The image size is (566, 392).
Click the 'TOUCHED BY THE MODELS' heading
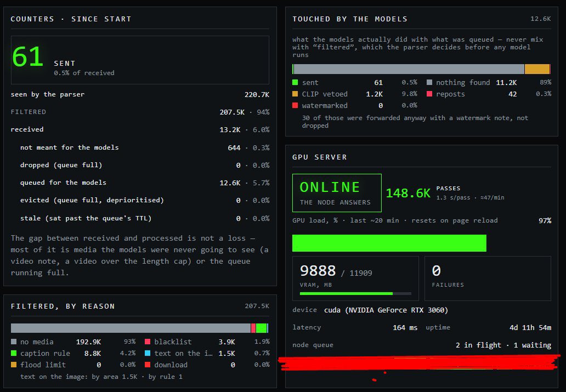350,19
